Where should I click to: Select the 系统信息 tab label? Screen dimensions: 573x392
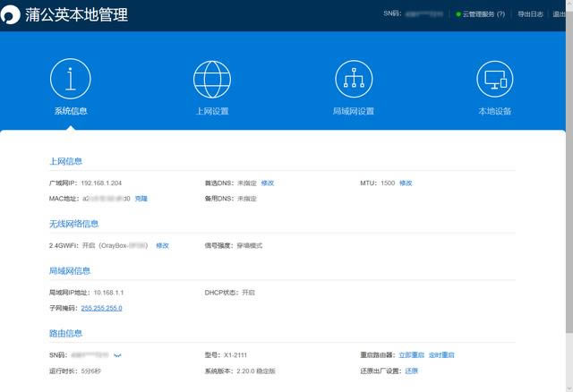(70, 112)
